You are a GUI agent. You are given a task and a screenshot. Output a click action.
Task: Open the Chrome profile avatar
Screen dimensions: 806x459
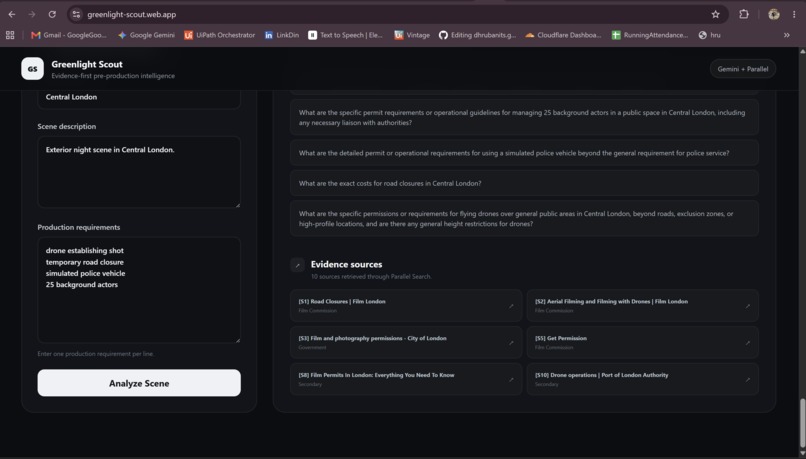pos(774,14)
